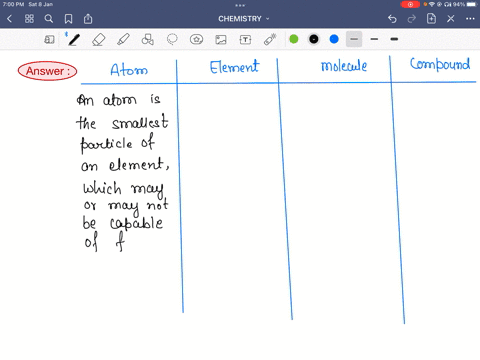Viewport: 480px width, 360px height.
Task: Choose the medium stroke width
Action: pos(374,39)
